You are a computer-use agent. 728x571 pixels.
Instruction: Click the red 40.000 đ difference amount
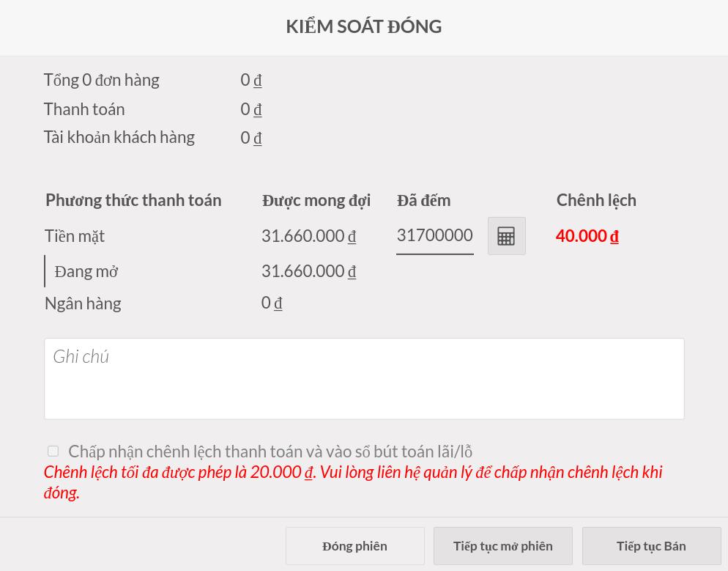pyautogui.click(x=587, y=236)
